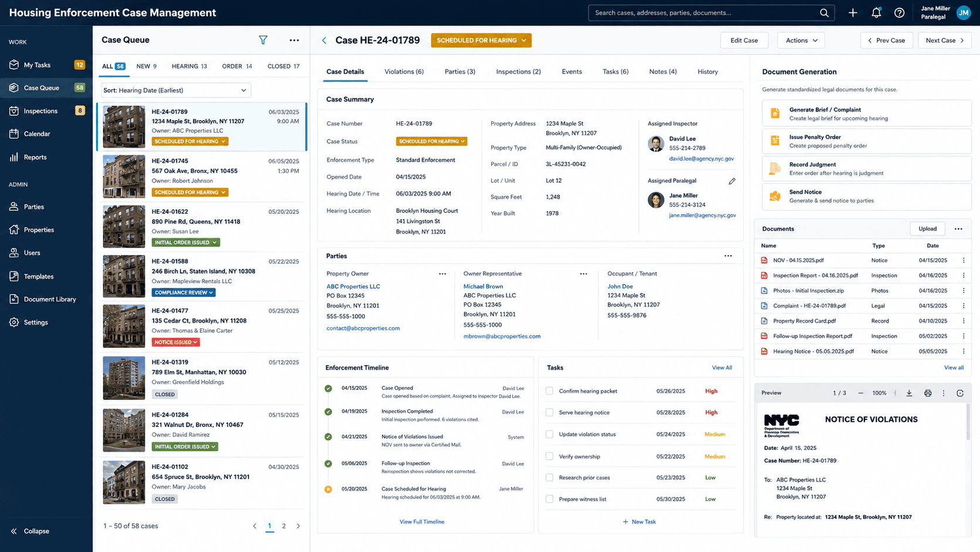Open View Full Timeline link
980x552 pixels.
(422, 521)
